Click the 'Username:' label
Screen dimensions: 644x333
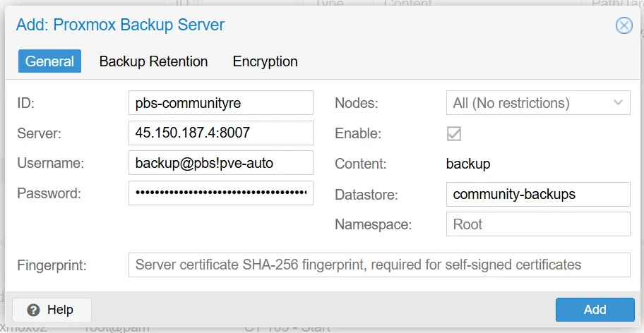51,163
